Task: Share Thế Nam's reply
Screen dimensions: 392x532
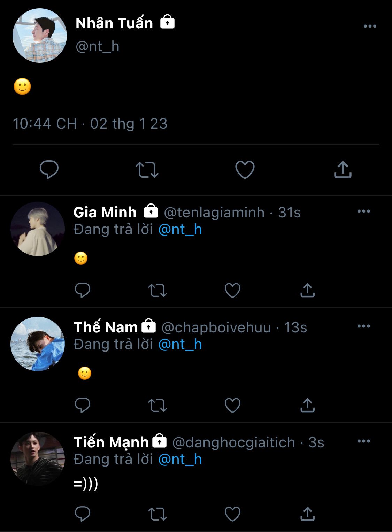Action: [307, 405]
